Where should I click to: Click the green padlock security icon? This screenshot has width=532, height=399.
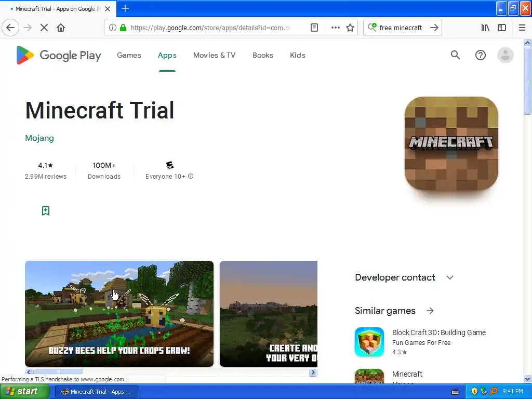pyautogui.click(x=123, y=28)
